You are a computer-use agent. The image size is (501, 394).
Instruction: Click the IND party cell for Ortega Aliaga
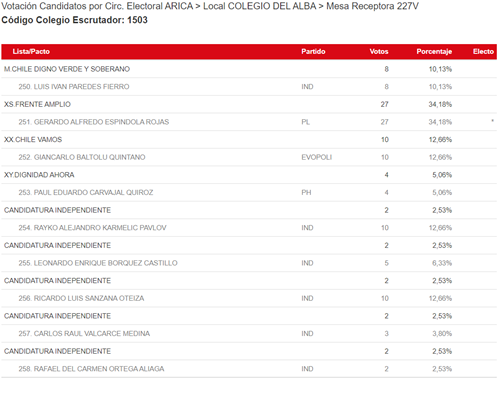[307, 369]
